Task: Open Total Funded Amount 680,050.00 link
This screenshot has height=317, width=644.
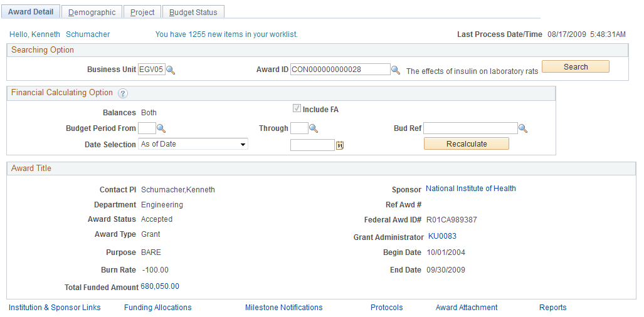Action: point(160,286)
